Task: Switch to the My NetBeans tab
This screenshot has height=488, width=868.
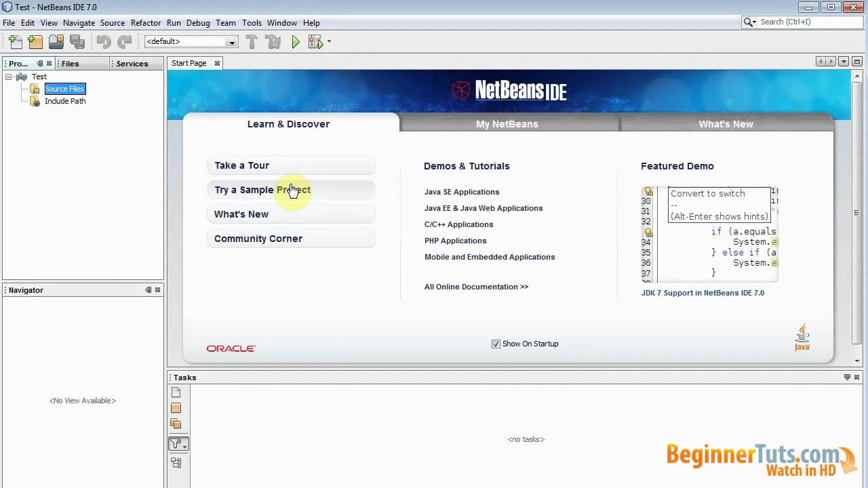Action: pos(507,124)
